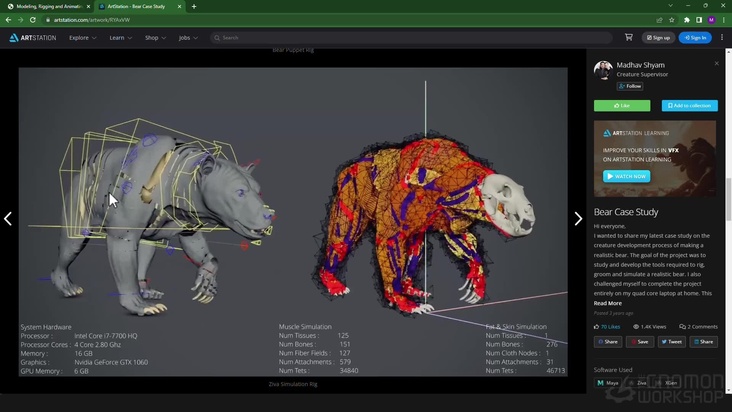Click the XGen software tag
Image resolution: width=732 pixels, height=412 pixels.
[x=667, y=383]
